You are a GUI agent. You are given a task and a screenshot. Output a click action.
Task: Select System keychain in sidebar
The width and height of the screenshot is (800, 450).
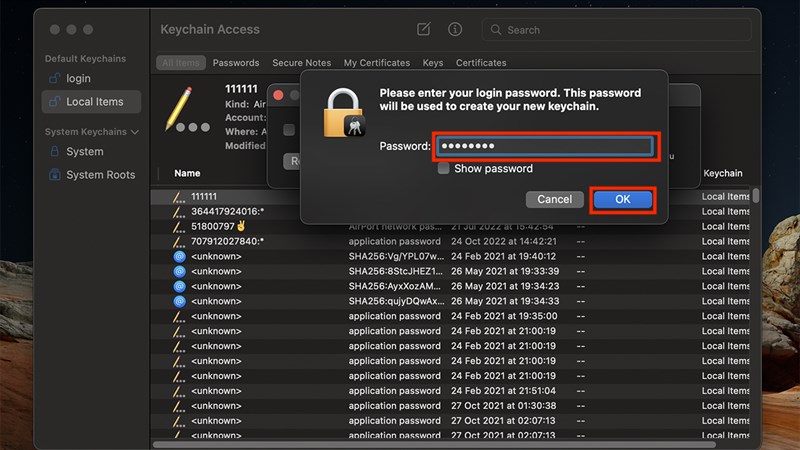click(91, 152)
